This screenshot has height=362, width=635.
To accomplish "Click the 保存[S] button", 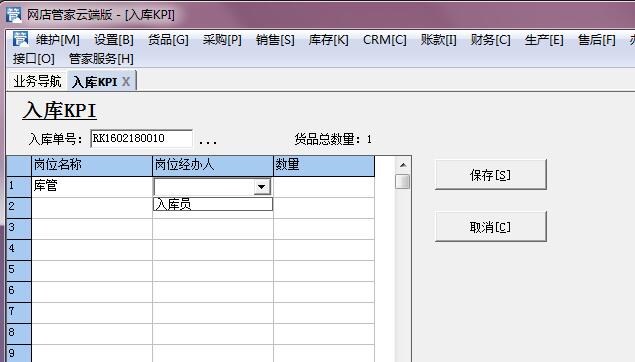I will tap(490, 175).
